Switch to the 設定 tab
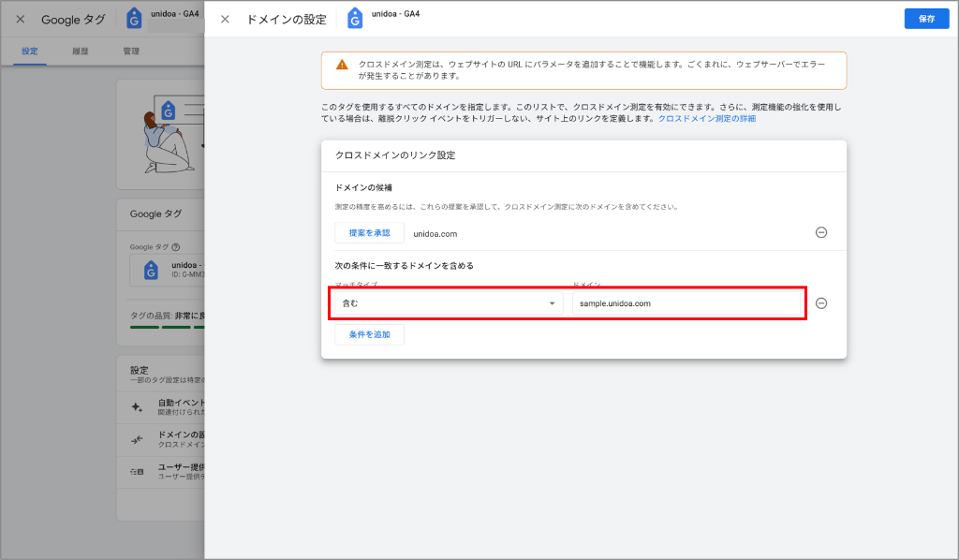Image resolution: width=959 pixels, height=560 pixels. click(30, 52)
